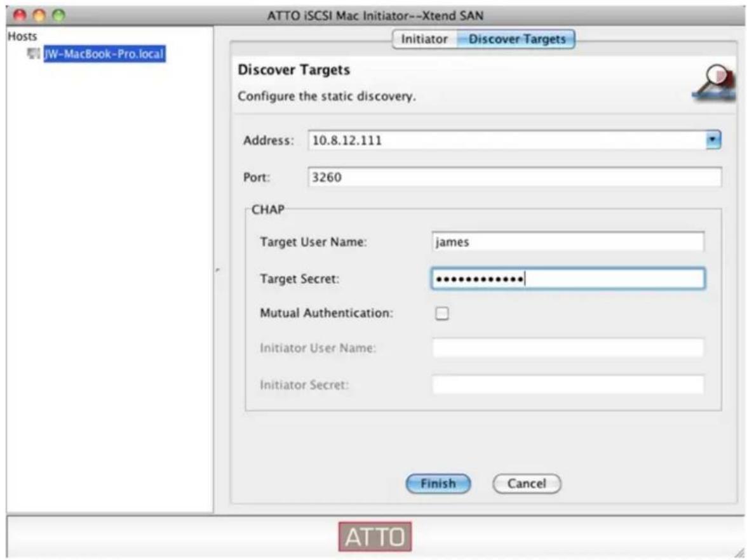The image size is (747, 560).
Task: Click the 'Target User Name:' label
Action: [314, 242]
